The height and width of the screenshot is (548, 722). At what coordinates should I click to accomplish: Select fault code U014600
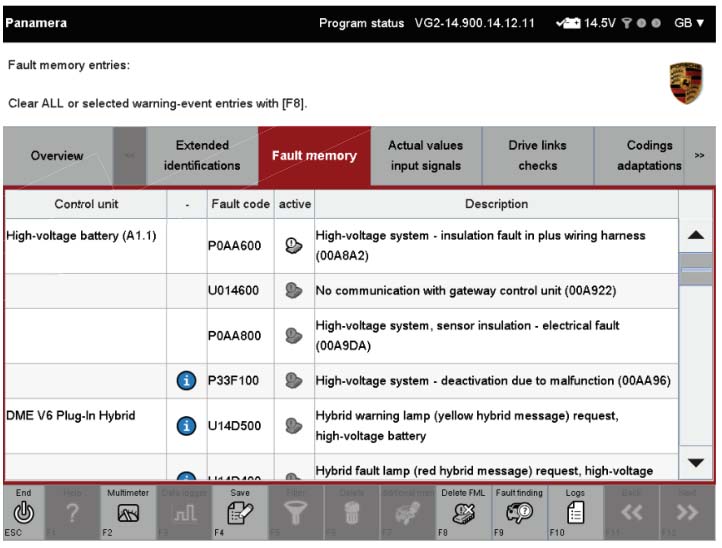pos(233,291)
